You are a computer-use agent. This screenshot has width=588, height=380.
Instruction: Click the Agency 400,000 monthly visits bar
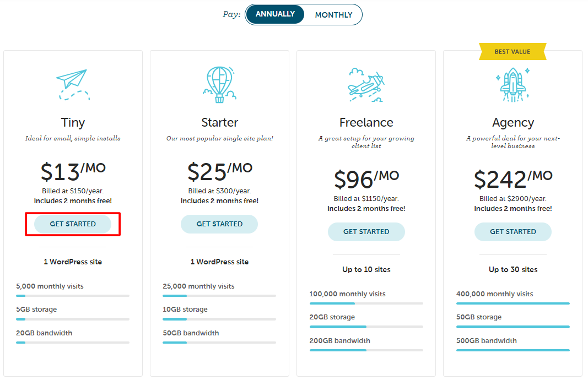(513, 303)
